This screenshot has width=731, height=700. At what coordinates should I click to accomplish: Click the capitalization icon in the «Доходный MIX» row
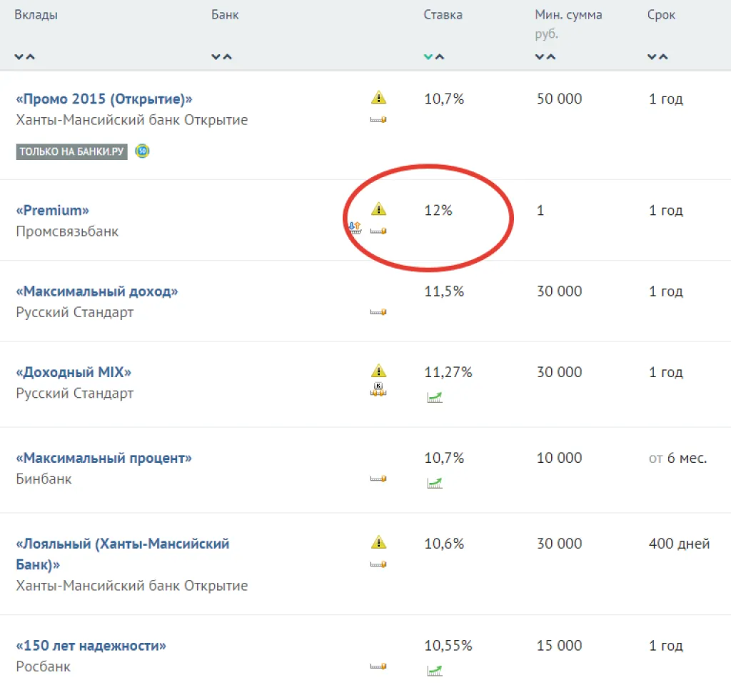[378, 389]
